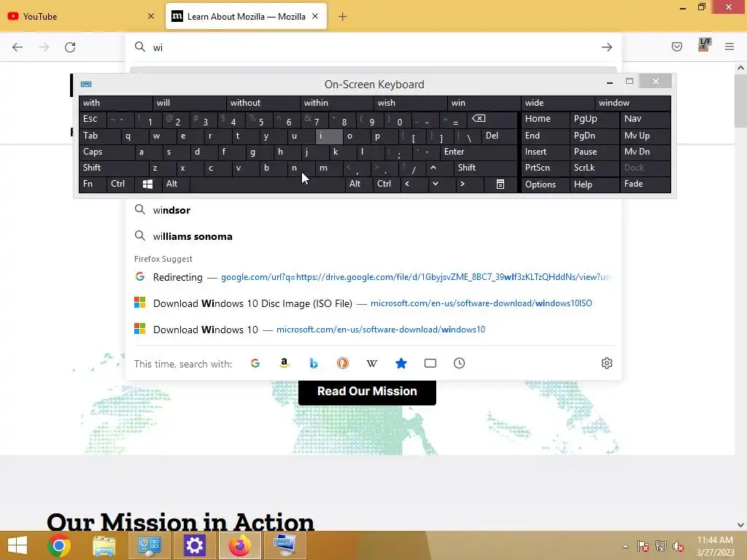Click the Firefox account avatar icon
This screenshot has height=560, width=747.
click(704, 44)
